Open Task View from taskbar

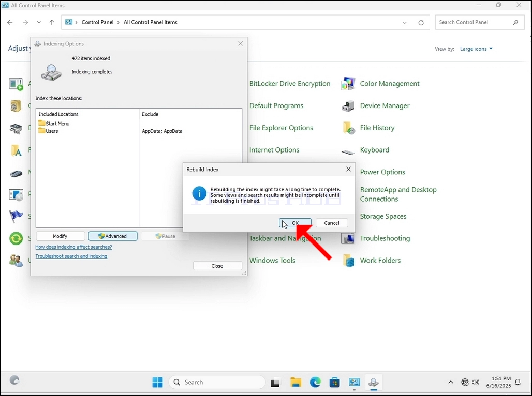point(275,383)
